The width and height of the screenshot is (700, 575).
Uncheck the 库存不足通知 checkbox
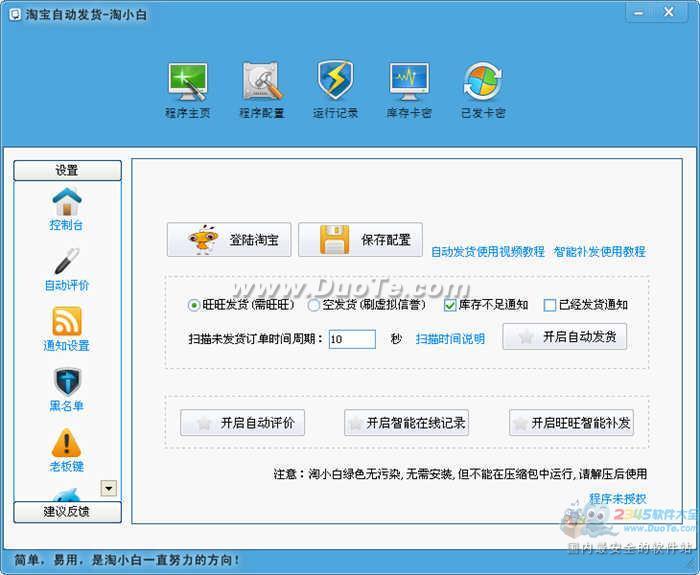pos(450,305)
